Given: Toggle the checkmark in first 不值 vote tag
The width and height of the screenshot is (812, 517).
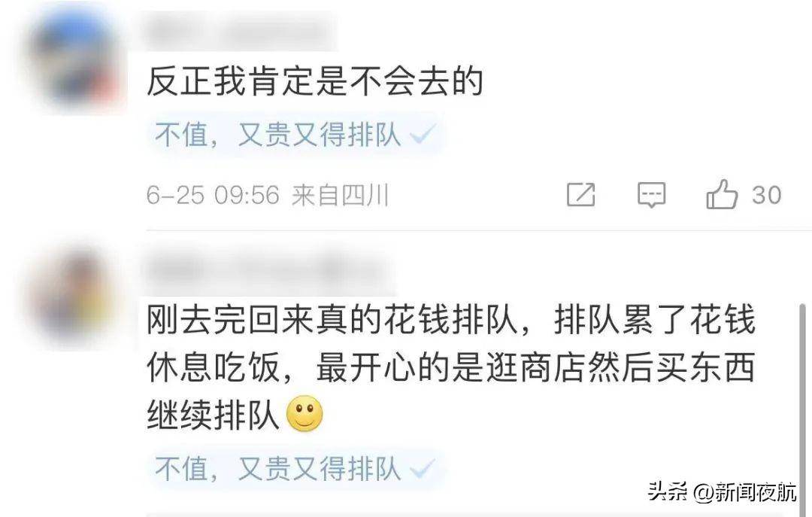Looking at the screenshot, I should (x=422, y=134).
